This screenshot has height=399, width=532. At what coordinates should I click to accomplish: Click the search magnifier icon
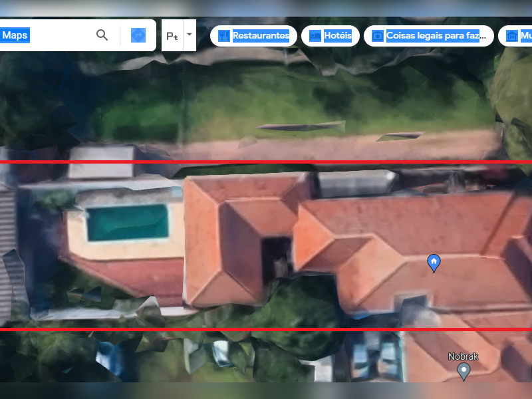pyautogui.click(x=102, y=35)
